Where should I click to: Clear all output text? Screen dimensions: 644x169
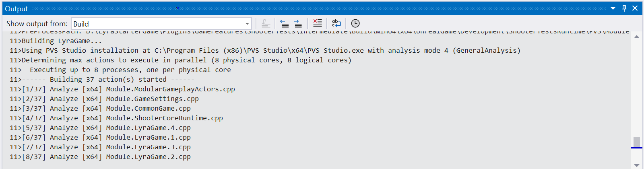(x=318, y=23)
